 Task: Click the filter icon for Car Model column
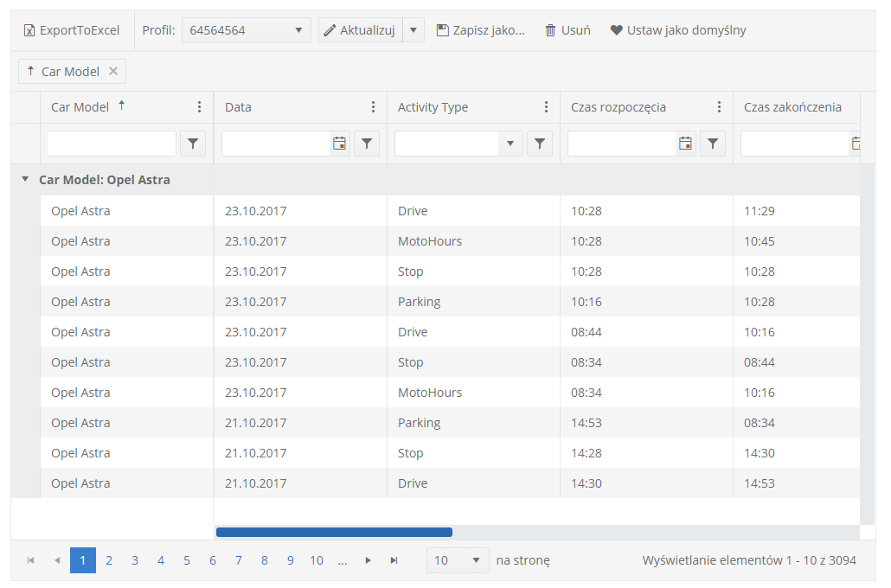click(193, 144)
